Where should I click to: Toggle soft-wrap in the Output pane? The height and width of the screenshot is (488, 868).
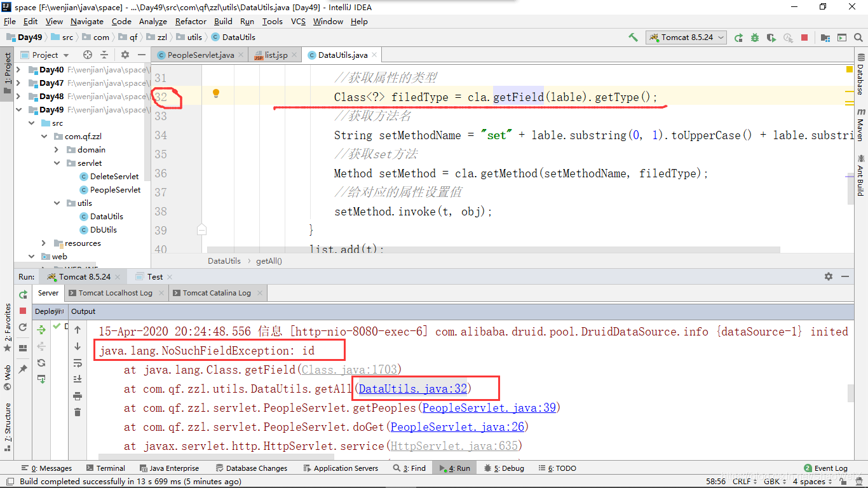(x=78, y=363)
